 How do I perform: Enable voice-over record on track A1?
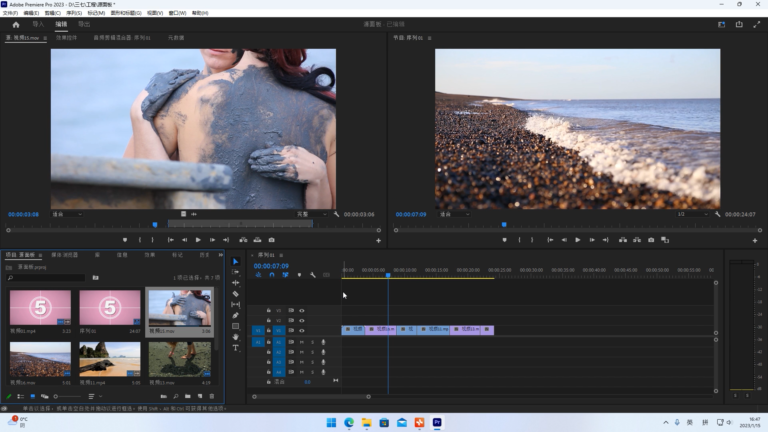click(323, 342)
